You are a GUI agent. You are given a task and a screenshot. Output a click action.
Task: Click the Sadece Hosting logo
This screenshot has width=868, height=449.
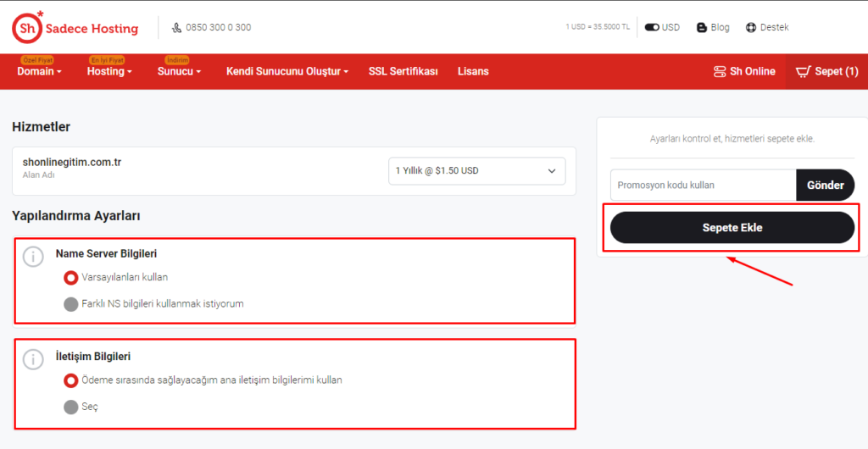tap(75, 28)
